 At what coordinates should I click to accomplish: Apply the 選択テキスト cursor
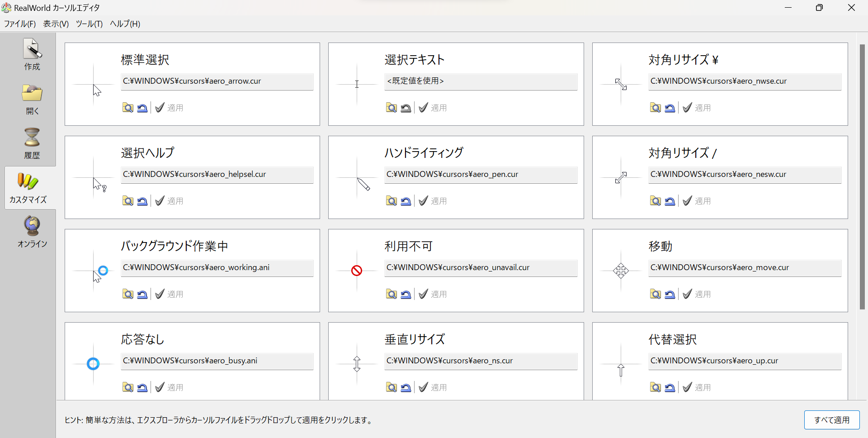[x=433, y=108]
